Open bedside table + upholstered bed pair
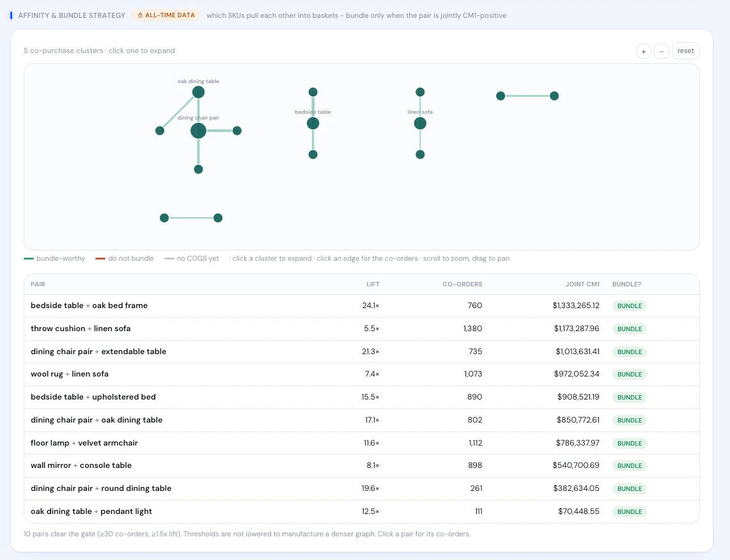The width and height of the screenshot is (730, 560). [362, 397]
